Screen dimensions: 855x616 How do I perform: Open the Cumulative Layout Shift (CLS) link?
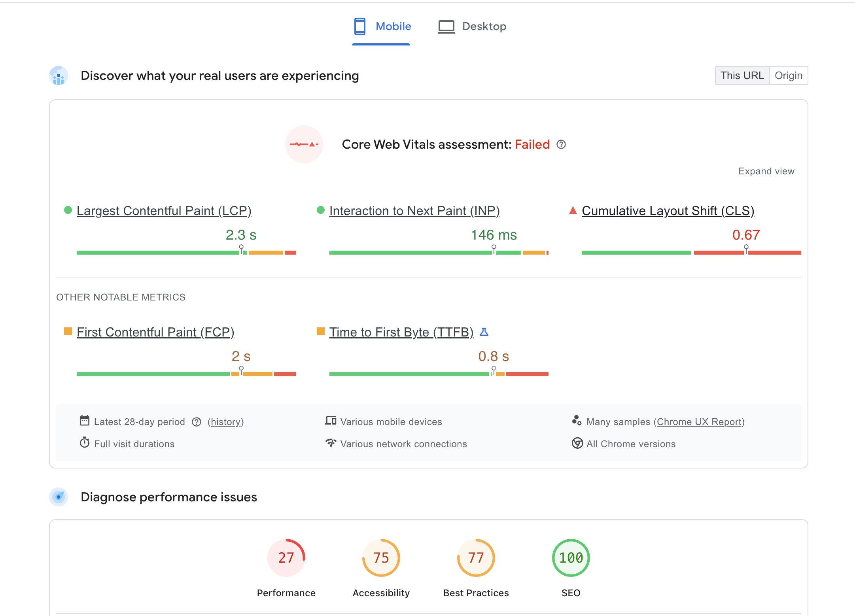(x=668, y=211)
